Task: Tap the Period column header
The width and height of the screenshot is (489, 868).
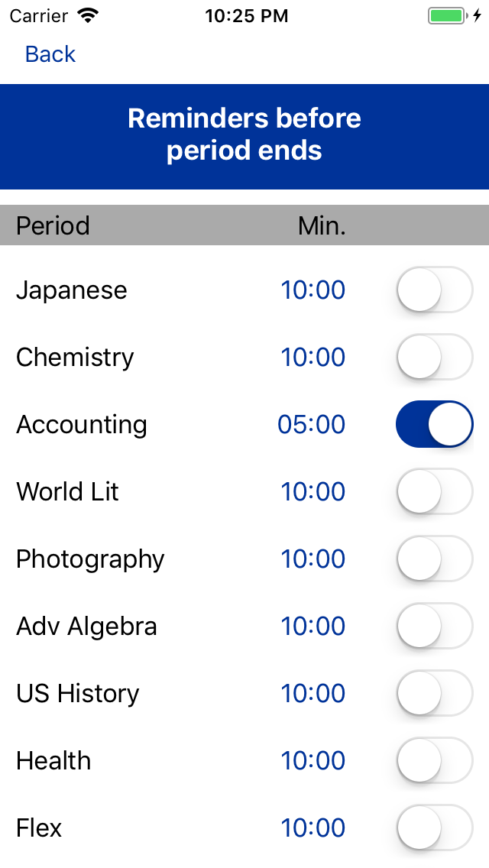Action: click(x=52, y=225)
